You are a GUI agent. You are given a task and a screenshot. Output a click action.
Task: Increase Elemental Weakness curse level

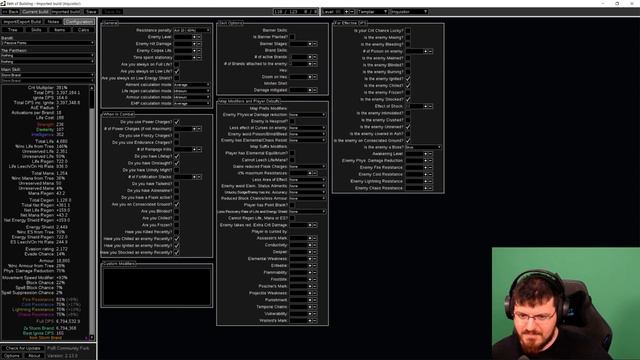click(x=310, y=259)
